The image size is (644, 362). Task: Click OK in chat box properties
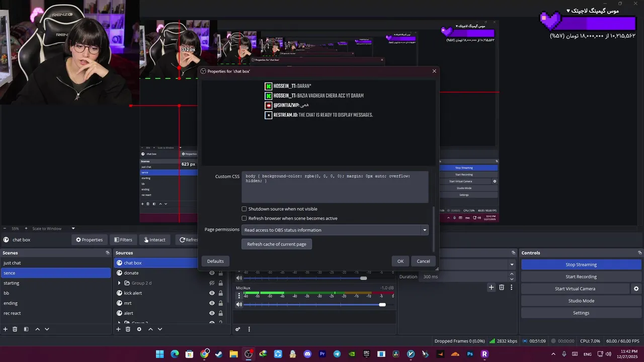pyautogui.click(x=400, y=261)
